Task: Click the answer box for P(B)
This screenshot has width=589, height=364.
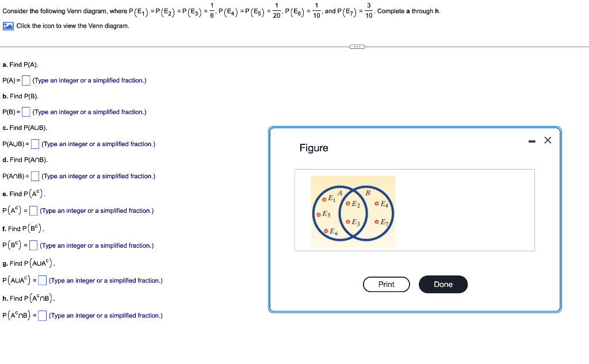Action: coord(26,112)
